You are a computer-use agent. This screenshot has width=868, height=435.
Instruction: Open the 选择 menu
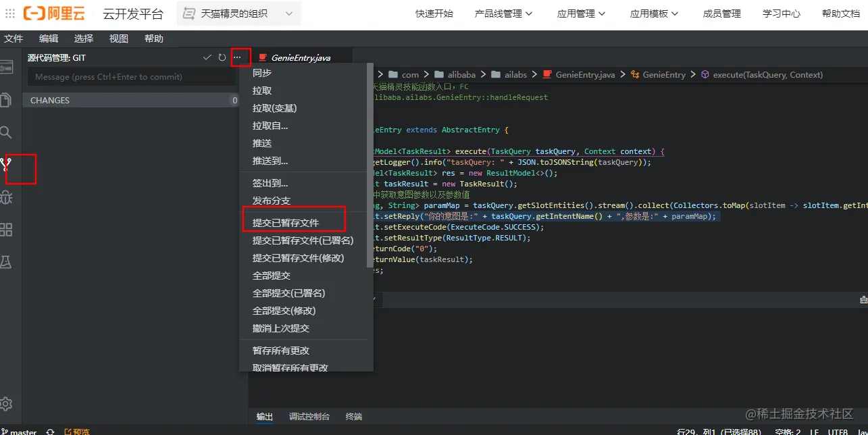84,39
